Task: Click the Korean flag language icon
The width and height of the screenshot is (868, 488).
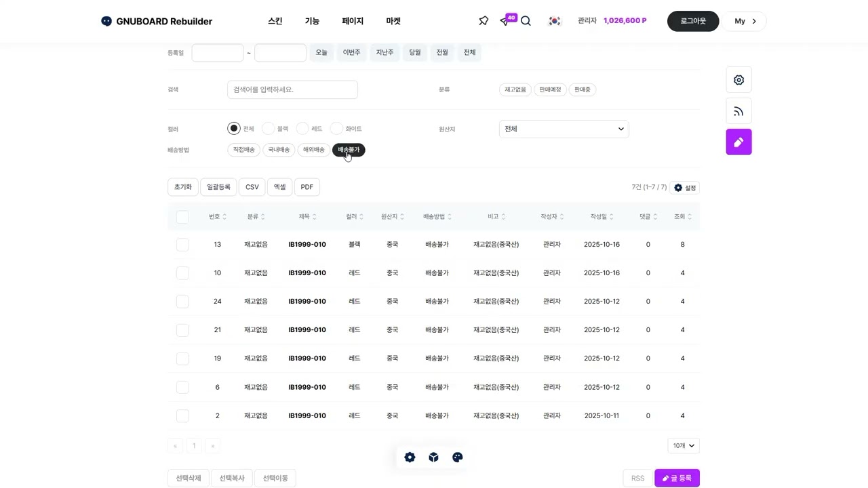Action: pos(555,21)
